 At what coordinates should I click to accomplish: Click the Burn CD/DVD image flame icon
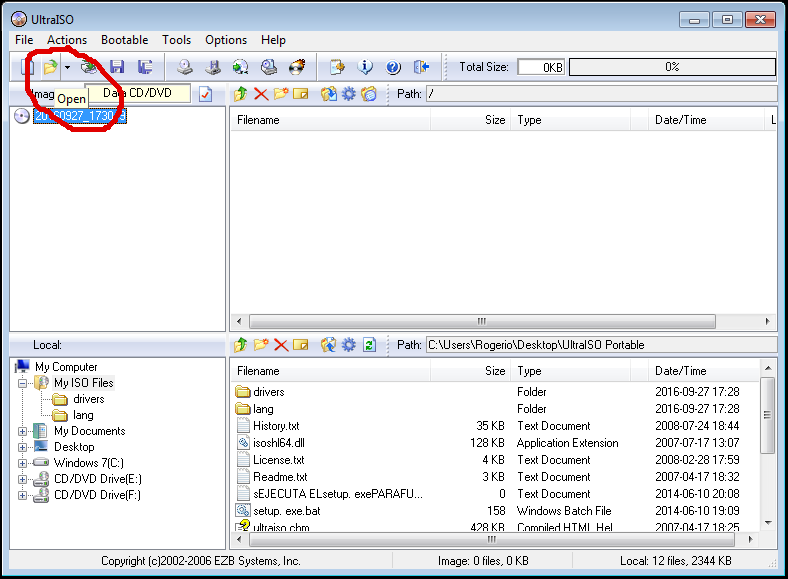[x=297, y=67]
